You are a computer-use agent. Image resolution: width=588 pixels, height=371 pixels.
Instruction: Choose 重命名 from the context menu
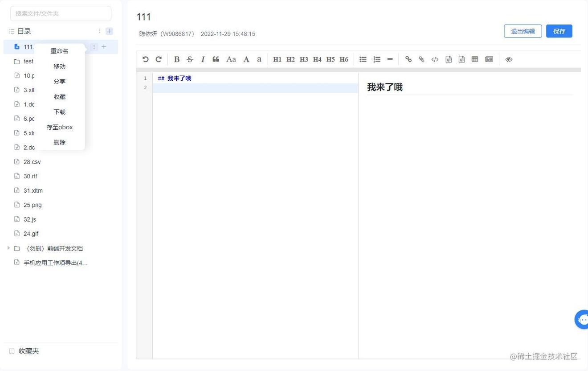pyautogui.click(x=59, y=51)
